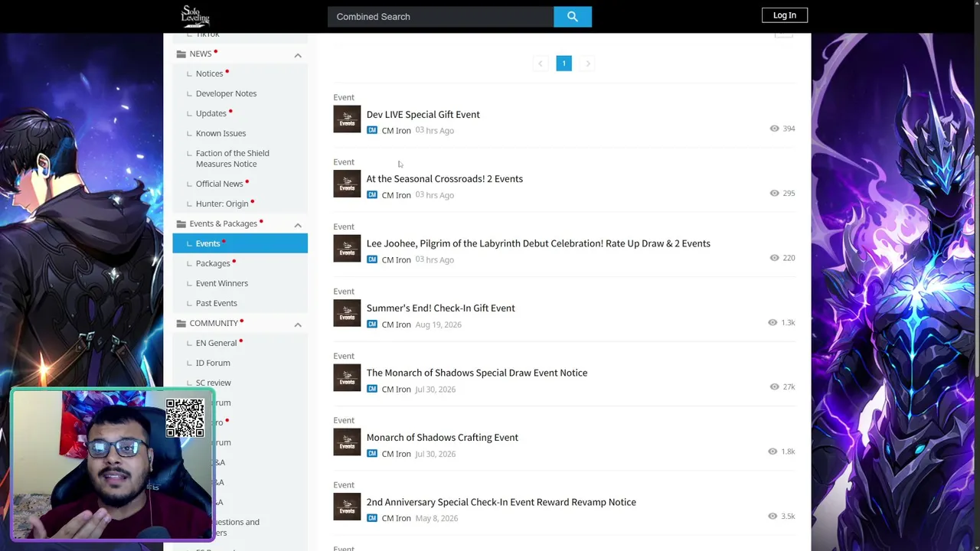Click the Events & Packages folder icon

click(x=181, y=223)
